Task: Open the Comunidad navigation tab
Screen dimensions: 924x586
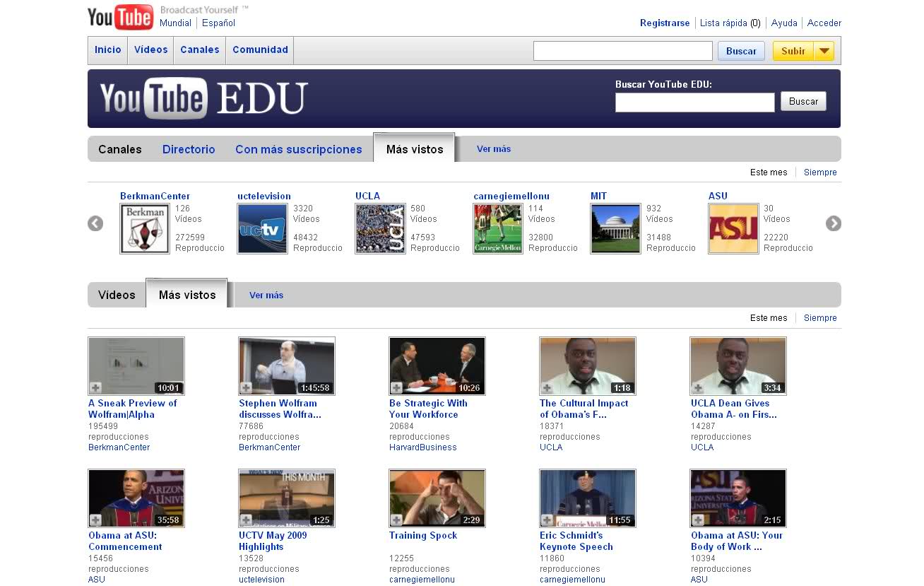Action: [260, 49]
